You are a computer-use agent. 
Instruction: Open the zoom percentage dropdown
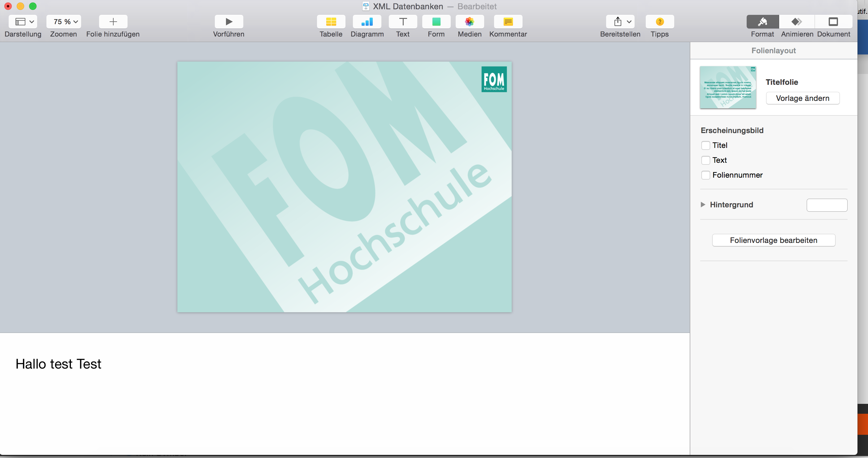tap(64, 22)
